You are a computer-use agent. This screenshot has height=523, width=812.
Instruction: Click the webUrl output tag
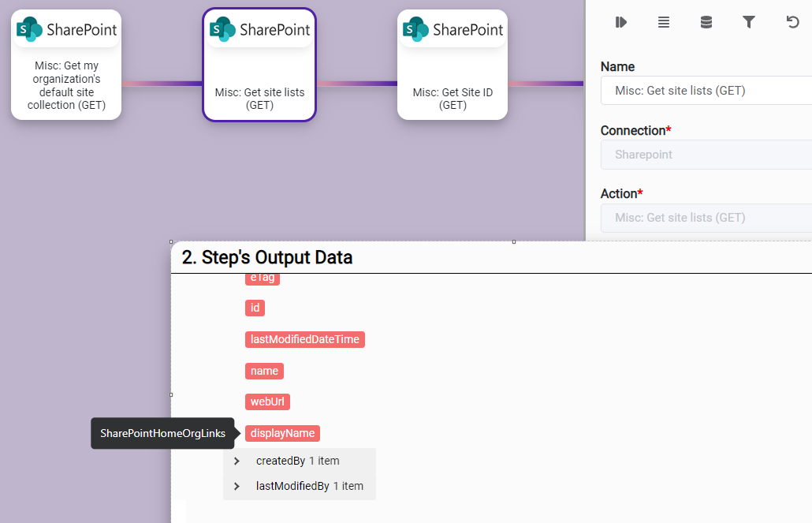(x=267, y=402)
